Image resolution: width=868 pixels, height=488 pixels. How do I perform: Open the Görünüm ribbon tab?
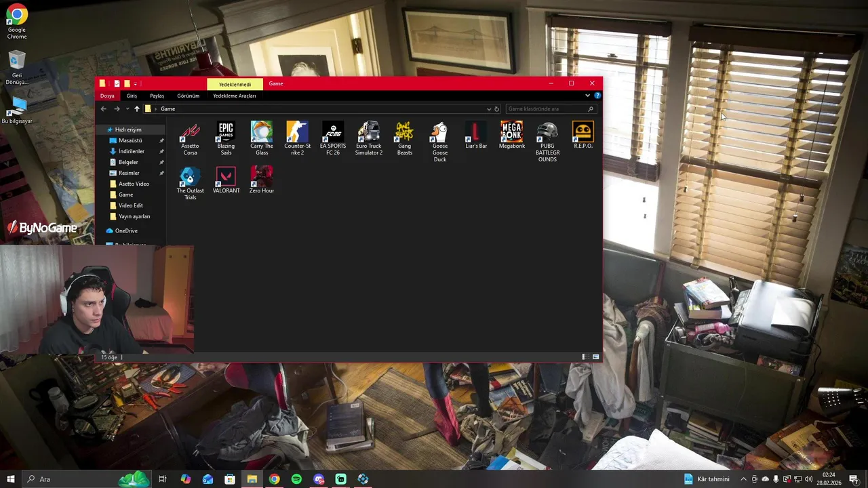[188, 96]
